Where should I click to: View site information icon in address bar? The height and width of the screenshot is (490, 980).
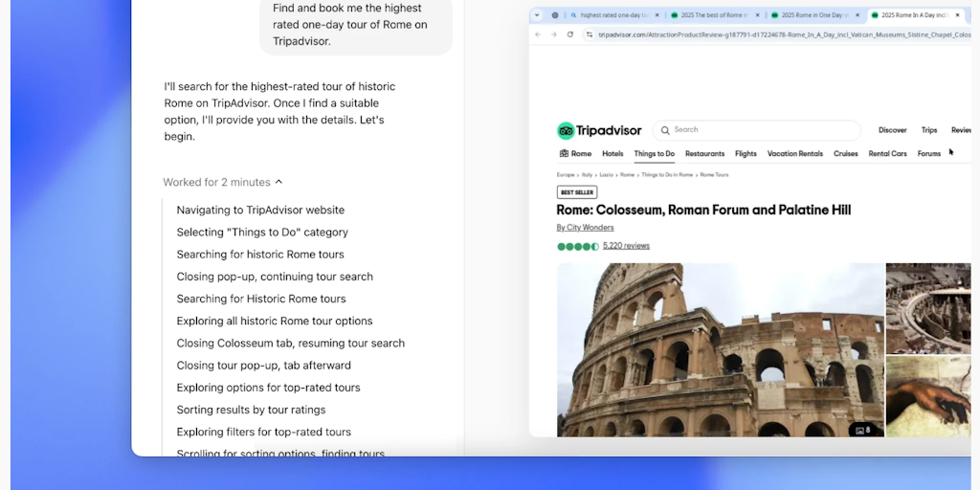tap(590, 34)
